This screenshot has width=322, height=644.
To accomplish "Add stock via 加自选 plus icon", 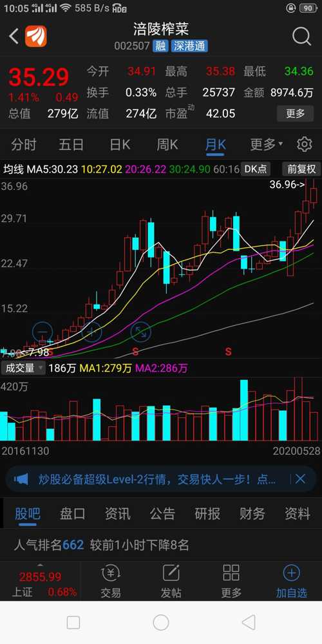I will (x=291, y=582).
